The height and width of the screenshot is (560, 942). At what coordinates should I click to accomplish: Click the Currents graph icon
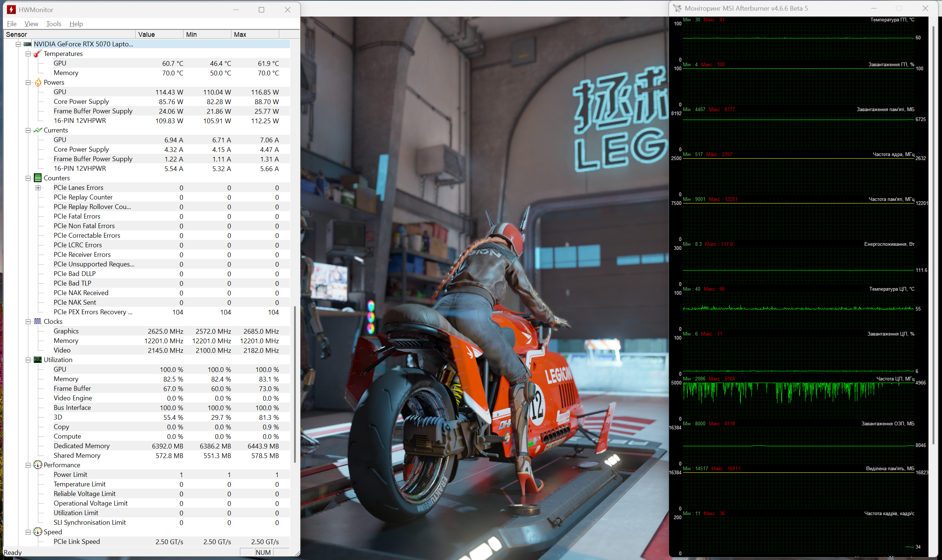38,130
